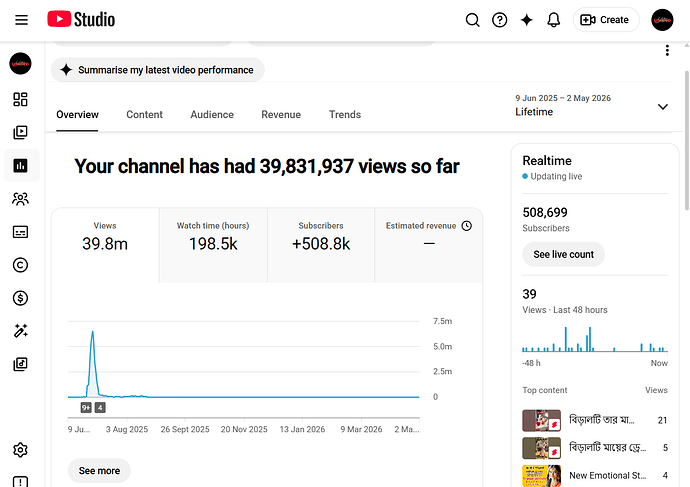The image size is (690, 487).
Task: Switch to the Audience tab
Action: (212, 115)
